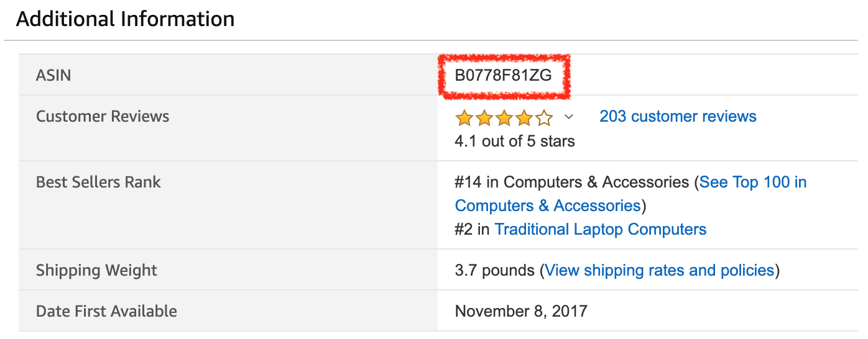Select the Date First Available label
Image resolution: width=868 pixels, height=339 pixels.
pyautogui.click(x=106, y=311)
